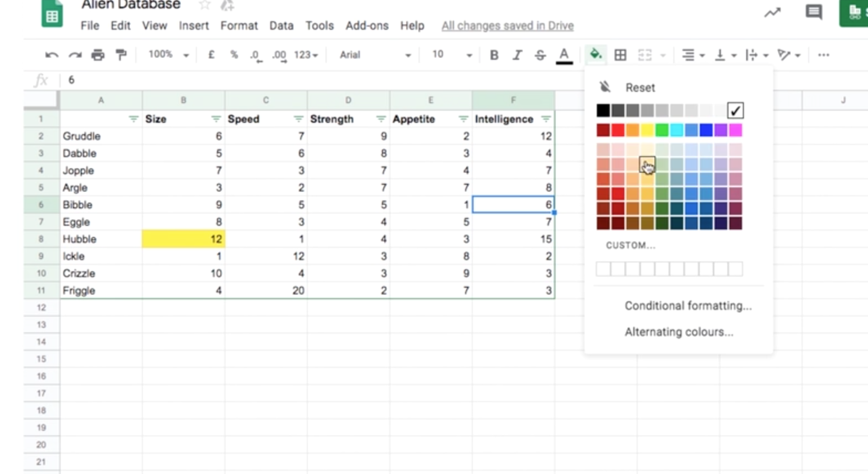Click the Print icon
The height and width of the screenshot is (474, 868).
pos(98,55)
